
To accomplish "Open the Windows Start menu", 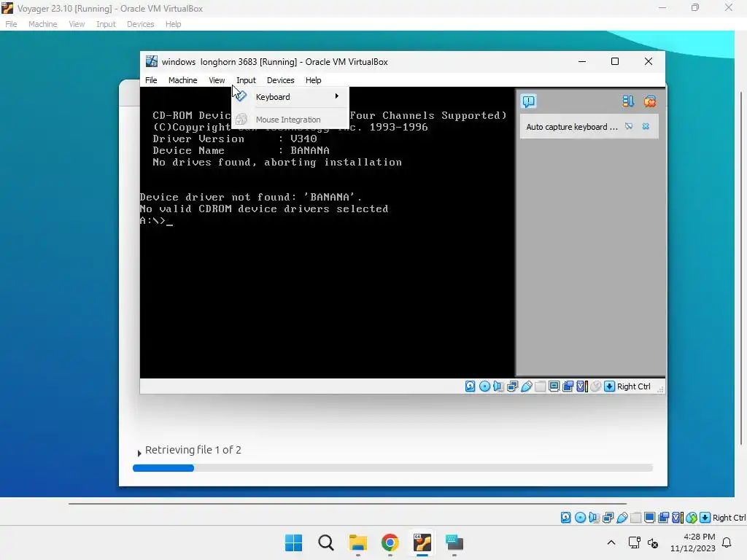I will tap(293, 542).
